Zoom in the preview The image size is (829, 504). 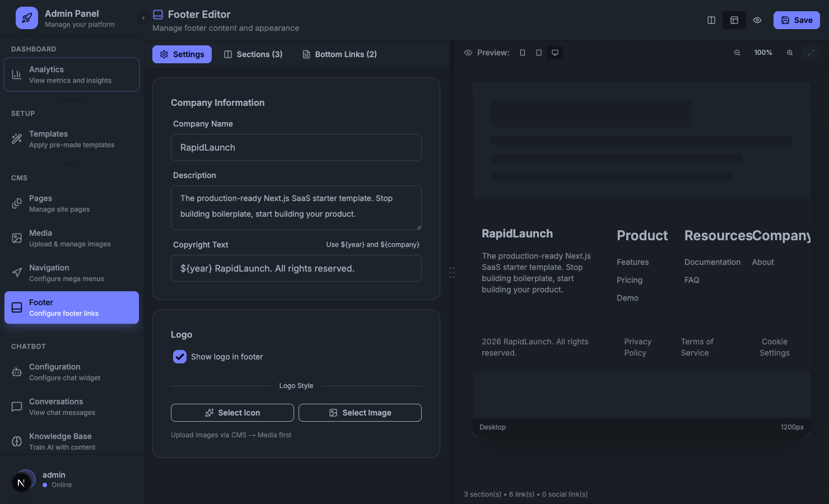[x=790, y=53]
